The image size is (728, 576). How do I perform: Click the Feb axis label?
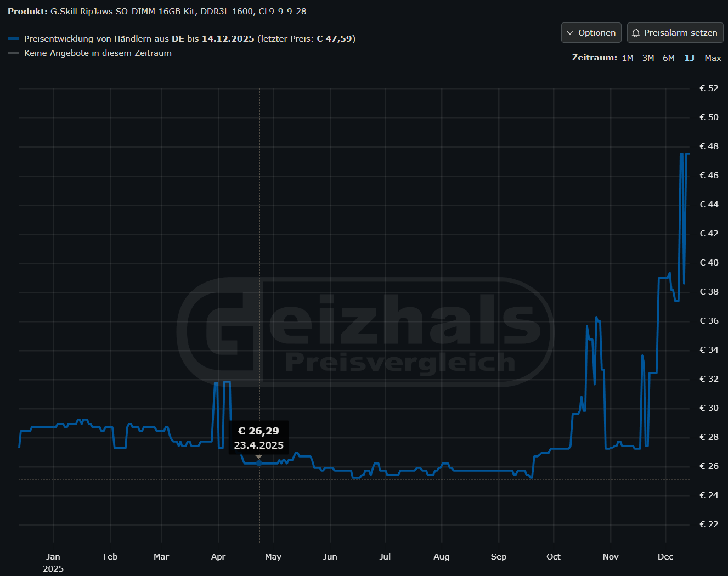click(x=110, y=556)
